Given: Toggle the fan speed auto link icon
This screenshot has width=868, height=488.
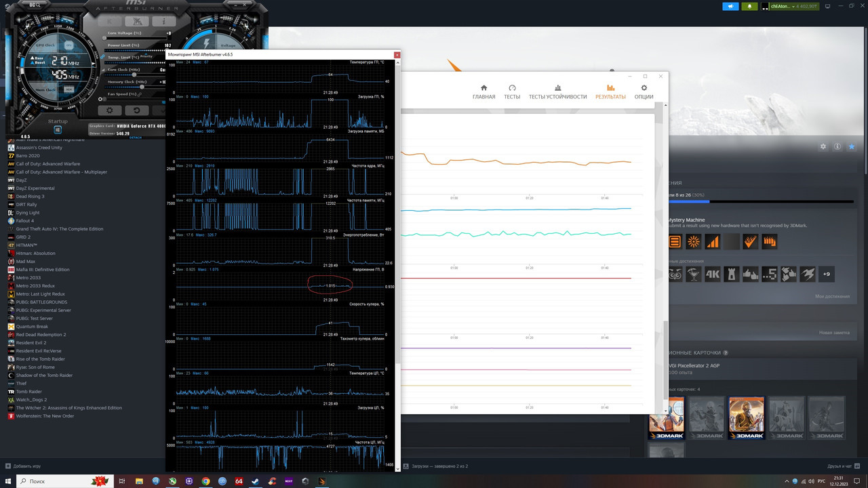Looking at the screenshot, I should coord(139,94).
